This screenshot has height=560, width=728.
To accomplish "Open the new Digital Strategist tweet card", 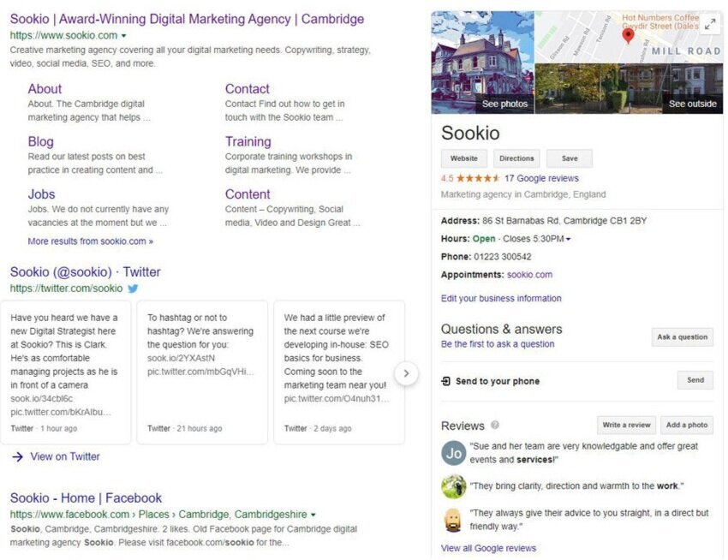I will (66, 372).
